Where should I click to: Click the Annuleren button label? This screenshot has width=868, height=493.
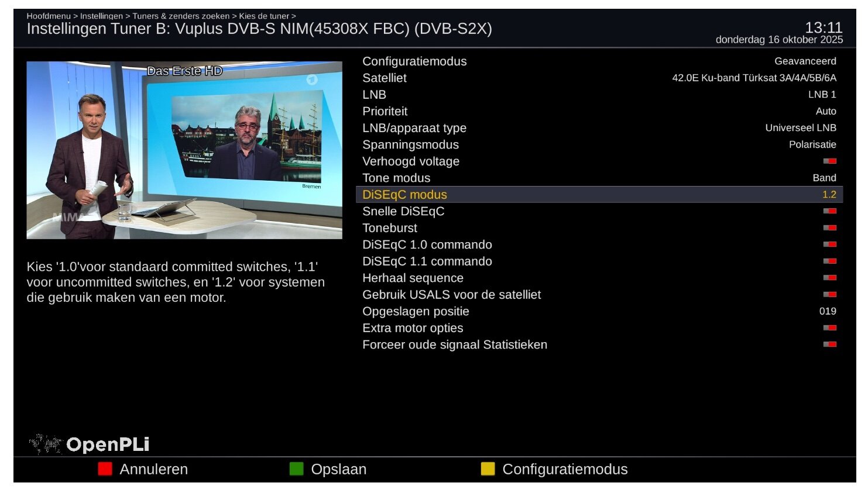coord(154,469)
